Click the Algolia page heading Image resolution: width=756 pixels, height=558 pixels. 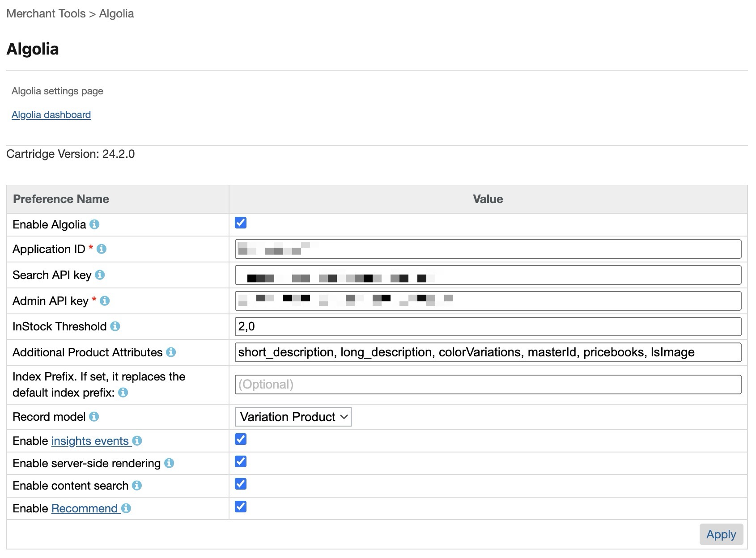[x=33, y=49]
